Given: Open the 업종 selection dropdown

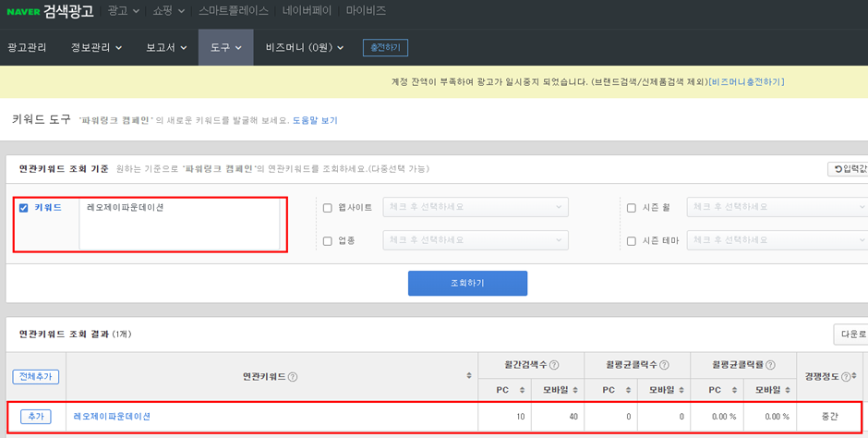Looking at the screenshot, I should click(x=476, y=240).
